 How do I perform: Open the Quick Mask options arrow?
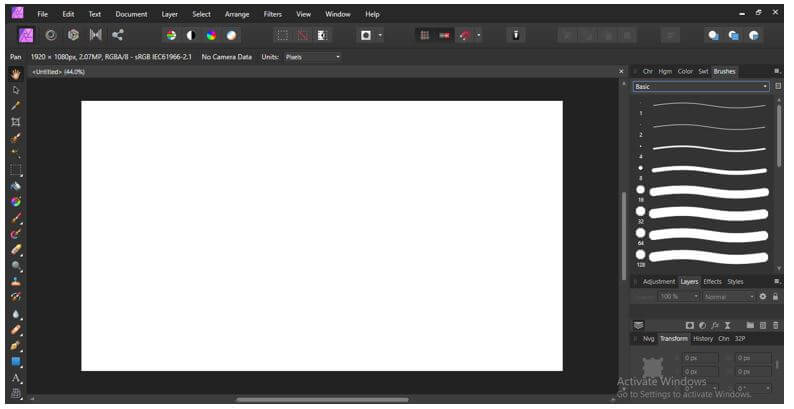(380, 35)
